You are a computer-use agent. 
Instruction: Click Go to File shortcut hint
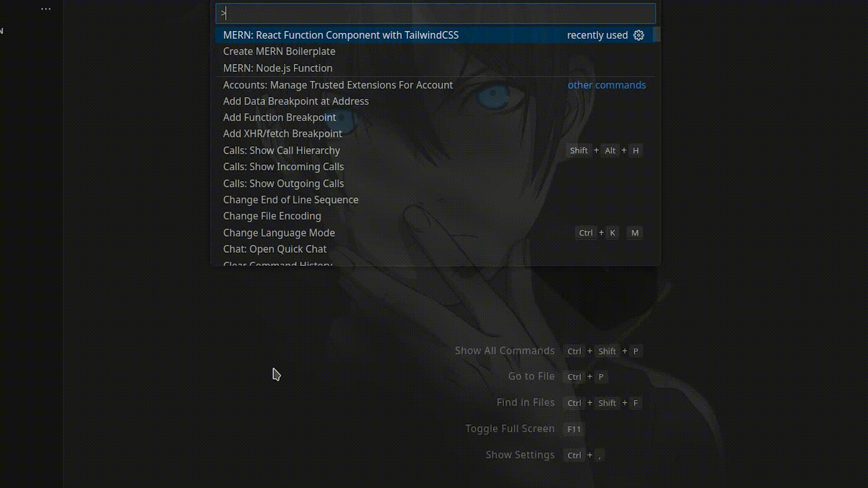coord(586,376)
